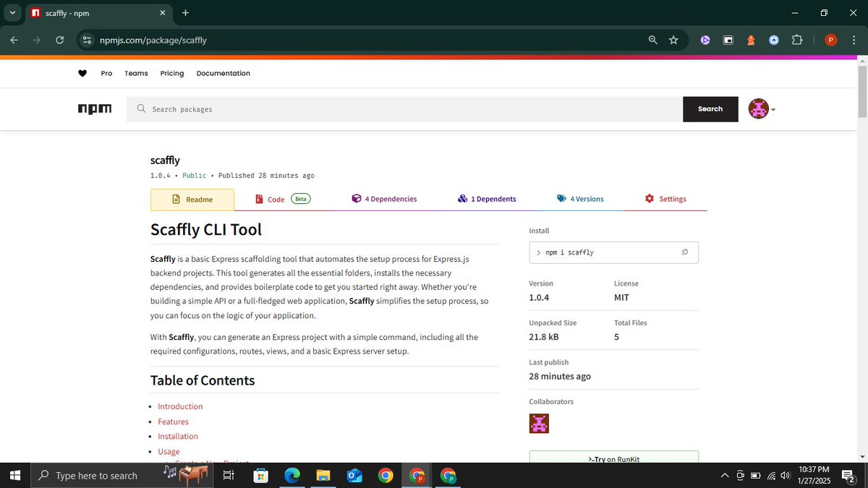
Task: Click the version value 1.0.4 in sidebar
Action: tap(539, 297)
